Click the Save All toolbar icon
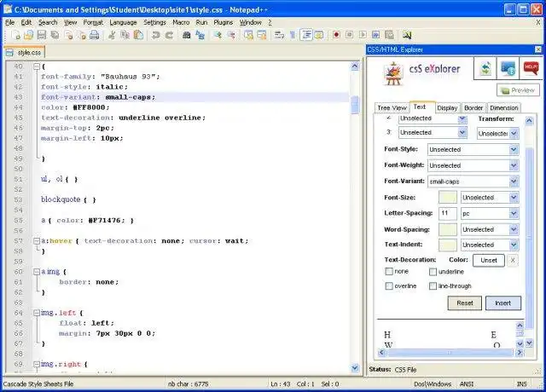 55,35
